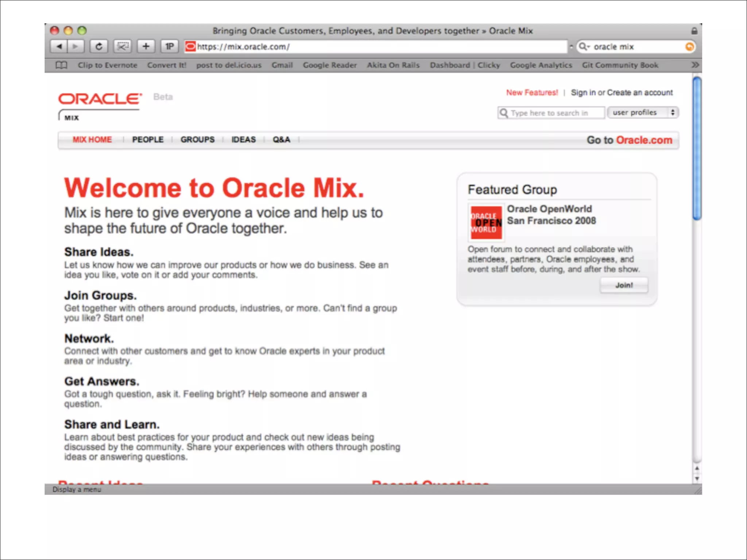747x560 pixels.
Task: Click the Convert It! bookmark
Action: (167, 65)
